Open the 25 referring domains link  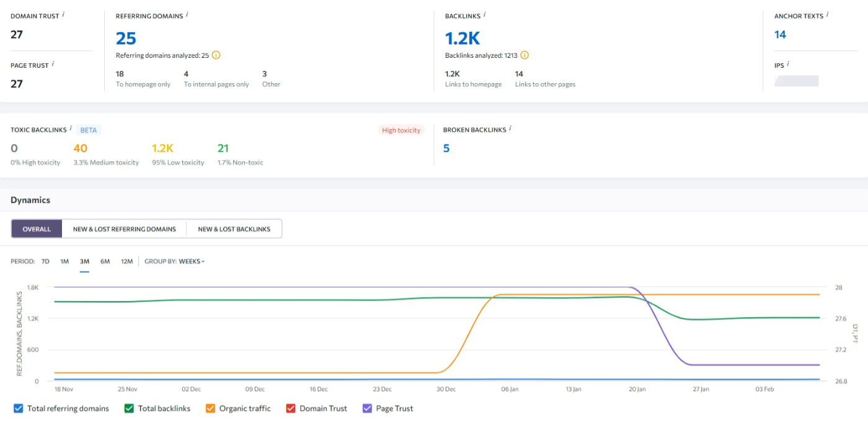point(126,38)
